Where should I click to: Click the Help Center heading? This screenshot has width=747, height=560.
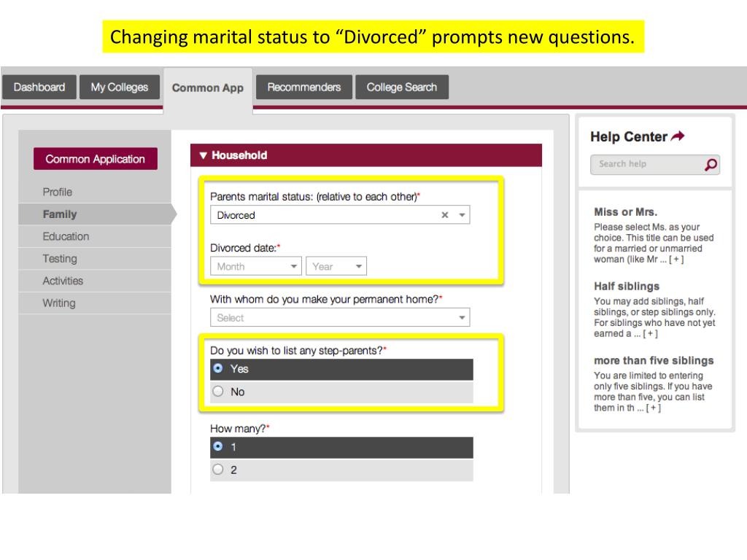628,136
